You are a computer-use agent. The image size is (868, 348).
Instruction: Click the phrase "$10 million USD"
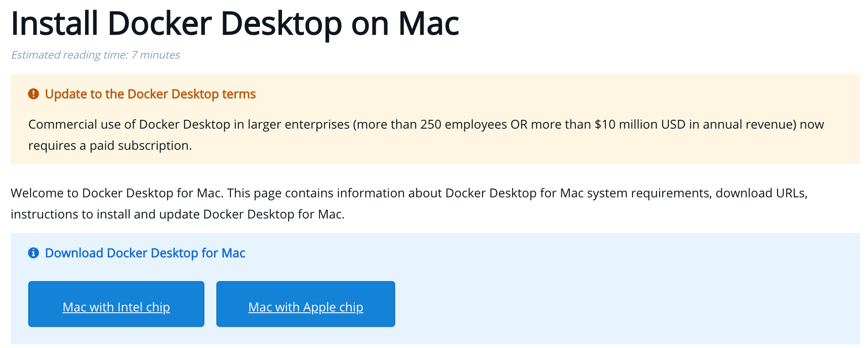click(x=641, y=124)
